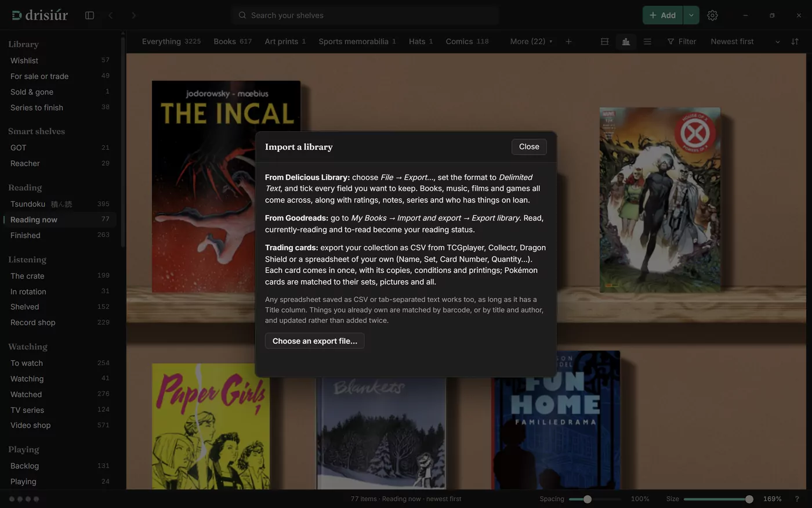Select For sale or trade shelf
The width and height of the screenshot is (812, 508).
pos(60,76)
